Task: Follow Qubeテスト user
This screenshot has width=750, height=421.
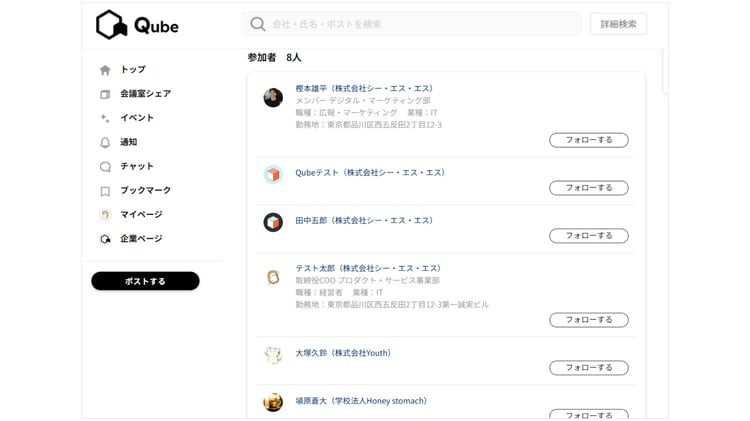Action: point(589,188)
